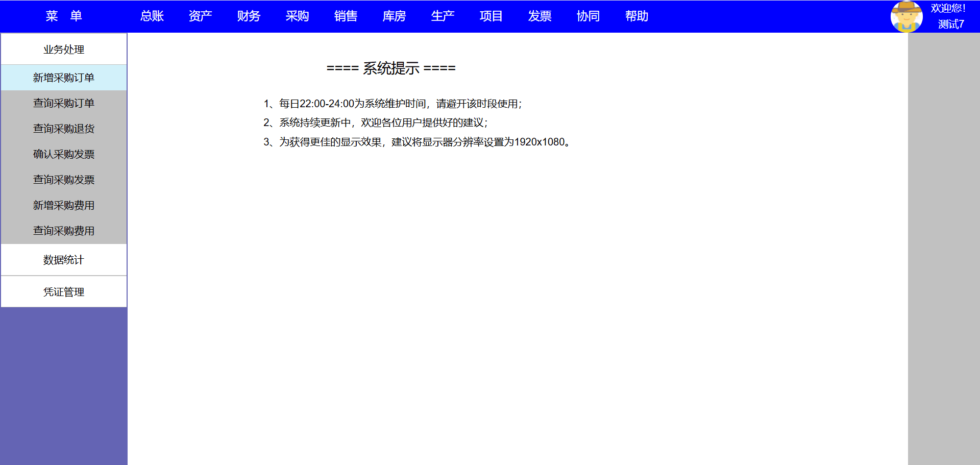Open 查询采购订单 from the sidebar
Screen dimensions: 980x465
pyautogui.click(x=64, y=103)
